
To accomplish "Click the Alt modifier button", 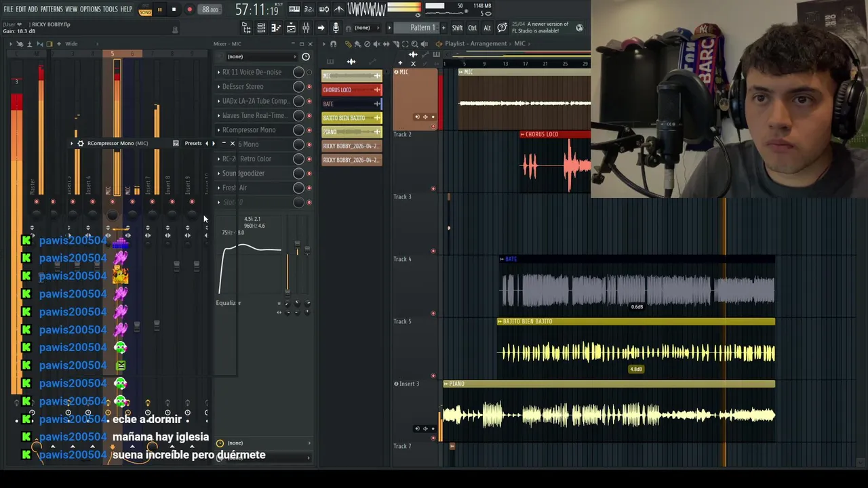I will pyautogui.click(x=488, y=28).
